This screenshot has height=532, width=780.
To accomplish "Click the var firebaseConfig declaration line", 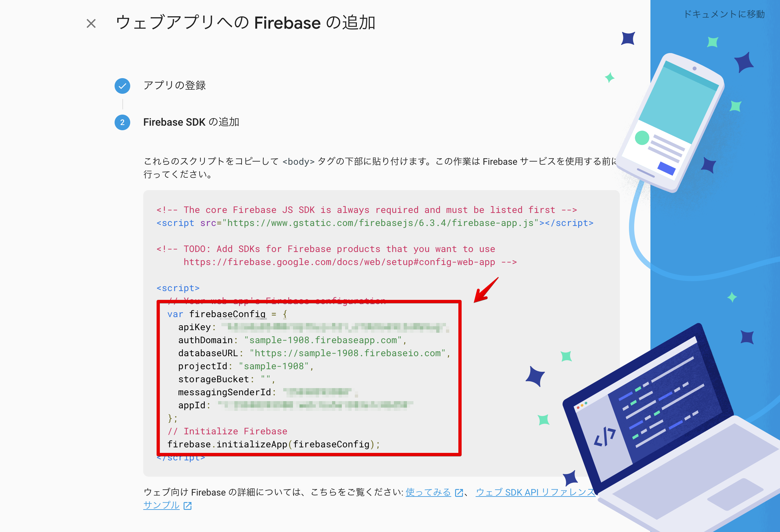I will click(x=227, y=314).
